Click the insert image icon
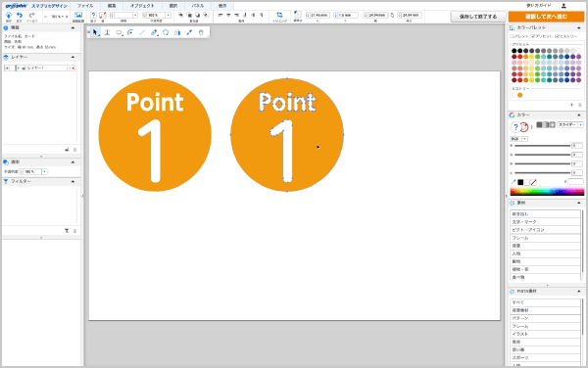 pyautogui.click(x=78, y=15)
